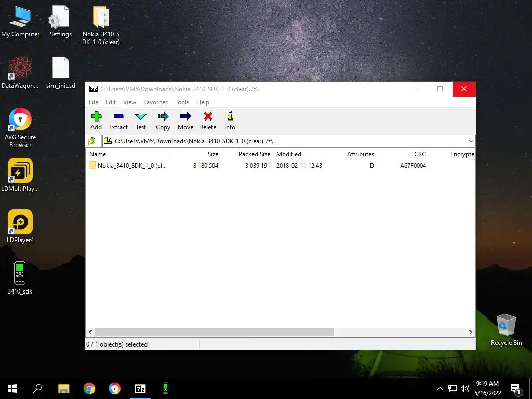Click the Move toolbar icon
The width and height of the screenshot is (532, 399).
pyautogui.click(x=185, y=121)
